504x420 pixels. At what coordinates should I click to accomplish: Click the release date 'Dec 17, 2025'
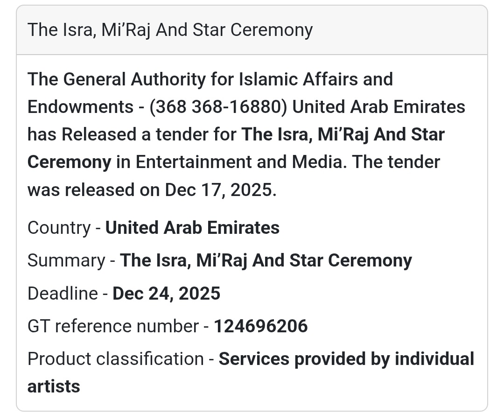pyautogui.click(x=217, y=190)
